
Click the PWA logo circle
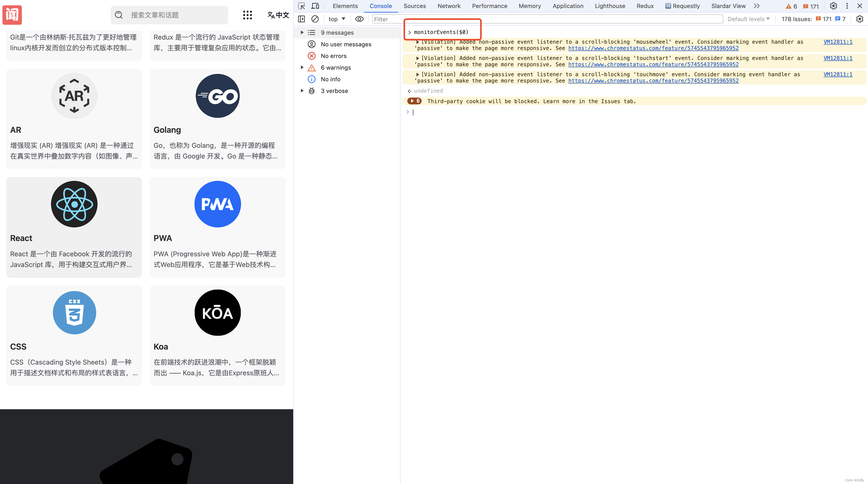(x=218, y=204)
